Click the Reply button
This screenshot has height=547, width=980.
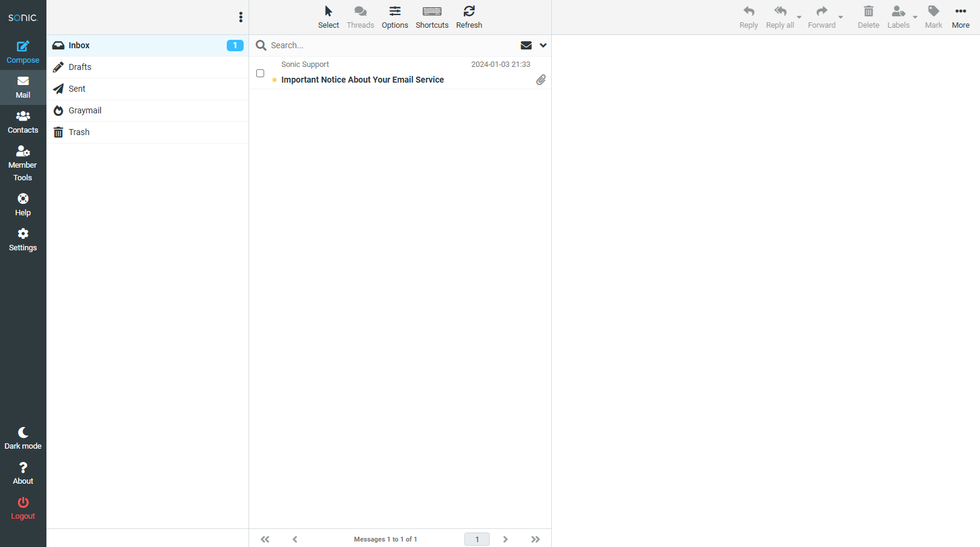click(x=749, y=17)
